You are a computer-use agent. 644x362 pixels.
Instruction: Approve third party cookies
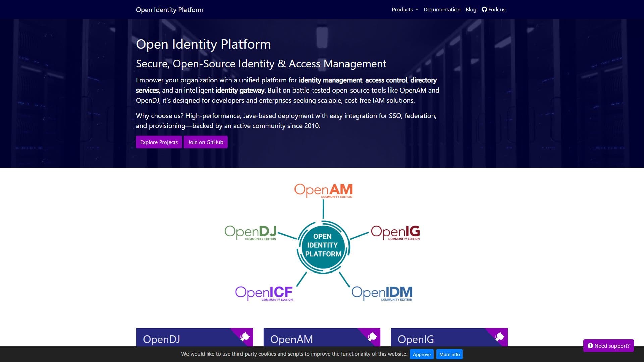(422, 354)
